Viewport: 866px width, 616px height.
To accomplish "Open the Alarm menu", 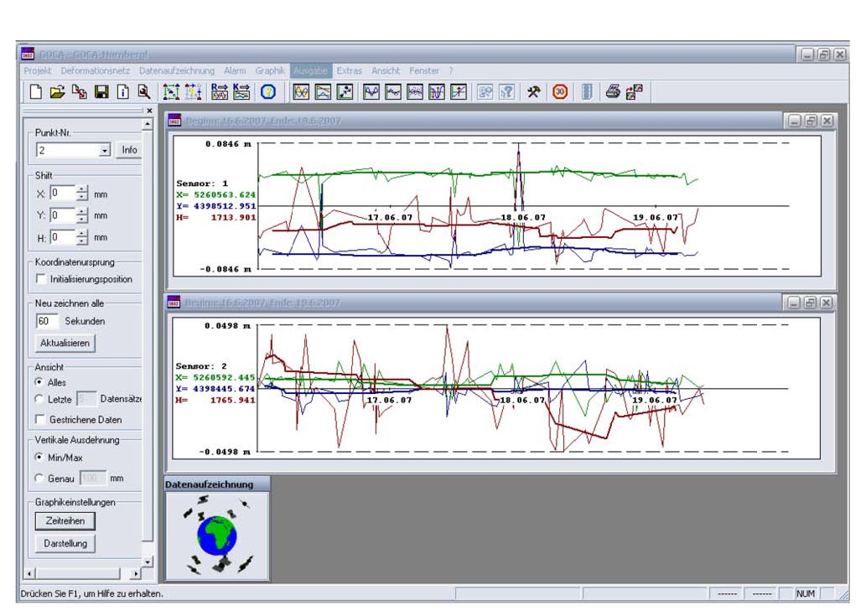I will point(235,70).
